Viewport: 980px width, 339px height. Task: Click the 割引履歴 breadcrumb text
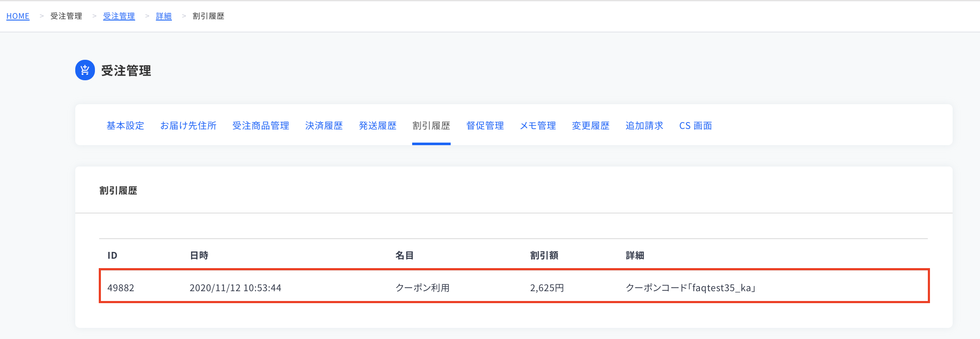pyautogui.click(x=209, y=16)
